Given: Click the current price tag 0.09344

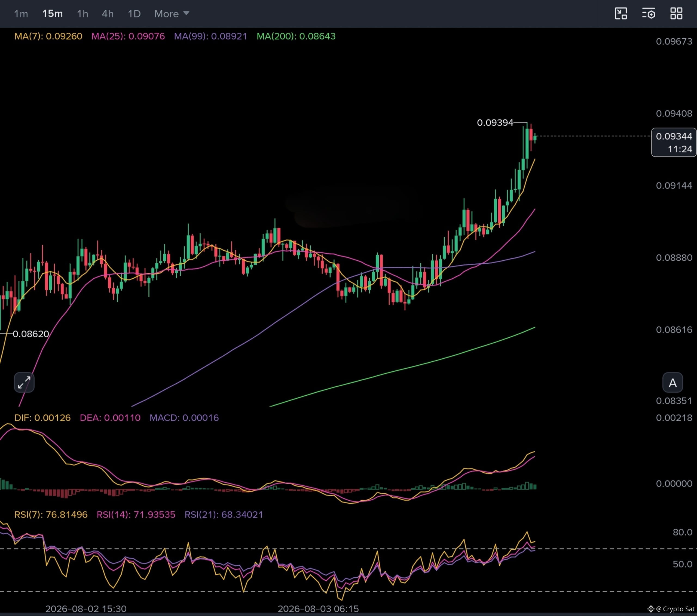Looking at the screenshot, I should (x=674, y=142).
